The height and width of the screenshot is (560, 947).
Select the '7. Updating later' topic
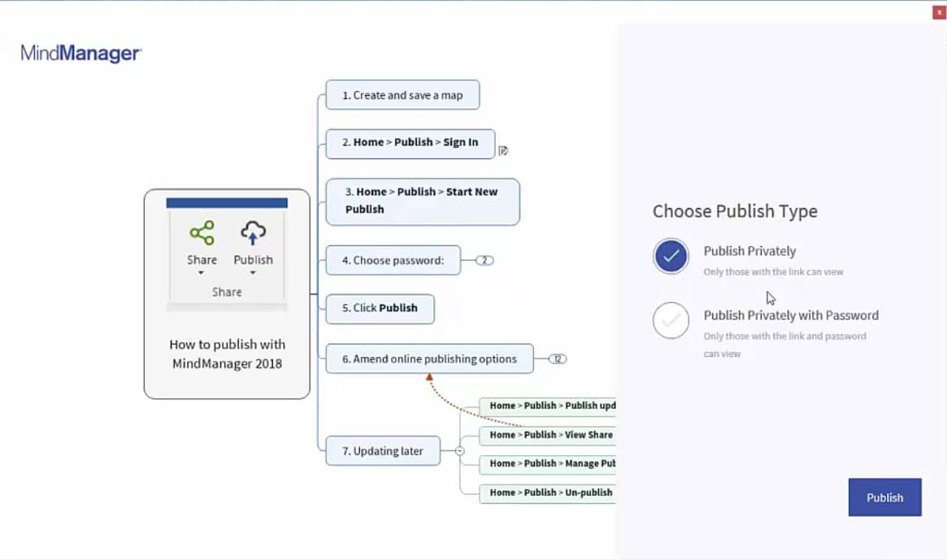pyautogui.click(x=382, y=449)
